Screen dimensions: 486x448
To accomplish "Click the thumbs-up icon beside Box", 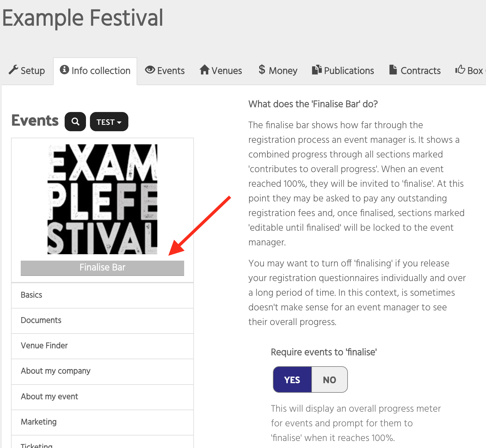I will [x=460, y=70].
